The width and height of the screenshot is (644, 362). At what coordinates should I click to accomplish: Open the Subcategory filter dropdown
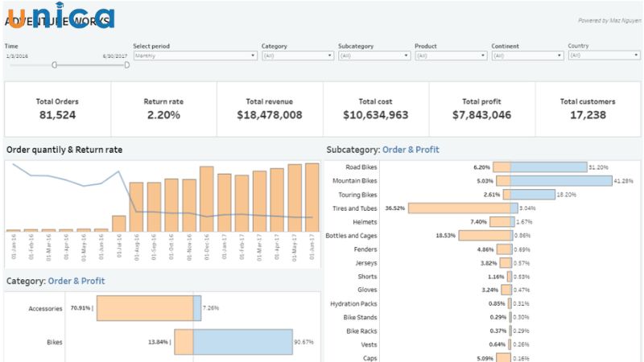374,56
